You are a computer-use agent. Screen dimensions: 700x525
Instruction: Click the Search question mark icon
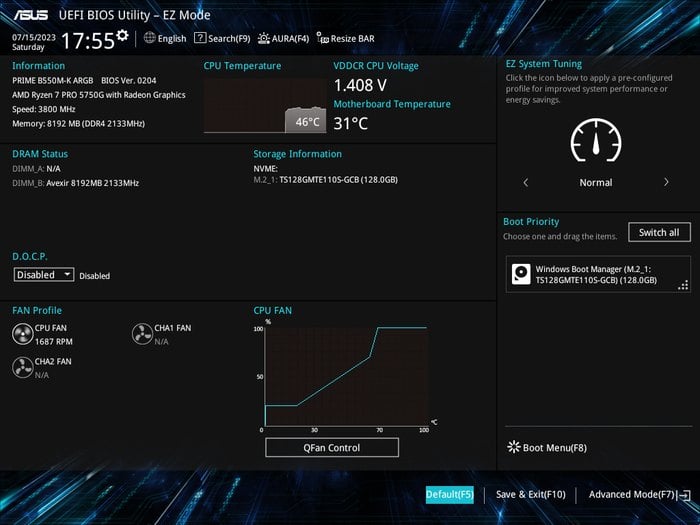(x=200, y=38)
